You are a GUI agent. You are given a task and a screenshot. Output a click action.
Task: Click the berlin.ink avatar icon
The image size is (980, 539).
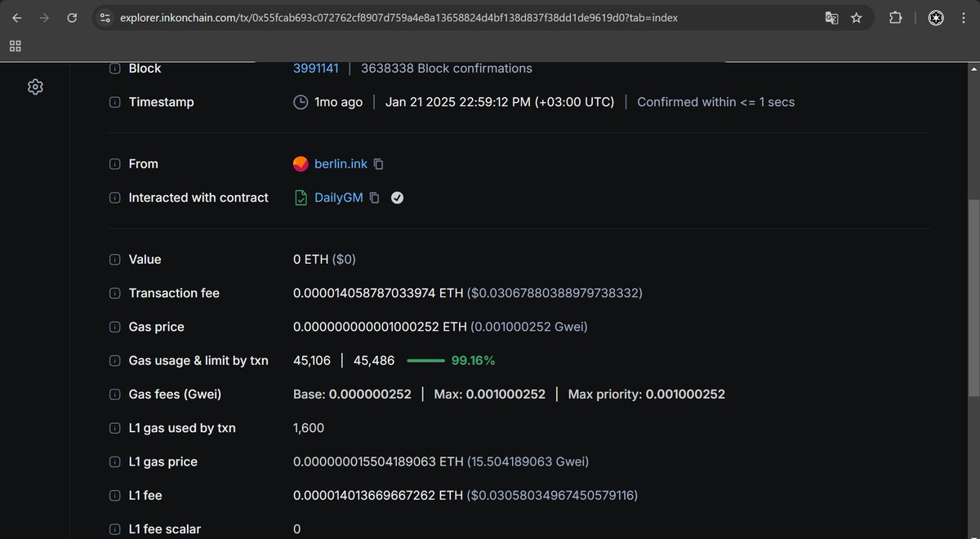(301, 163)
